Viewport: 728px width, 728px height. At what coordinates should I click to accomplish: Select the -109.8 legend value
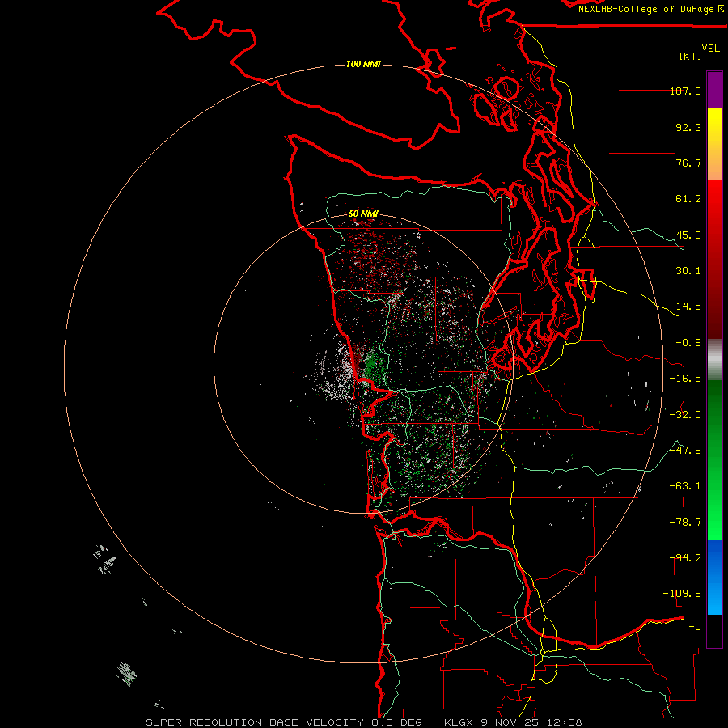click(682, 594)
